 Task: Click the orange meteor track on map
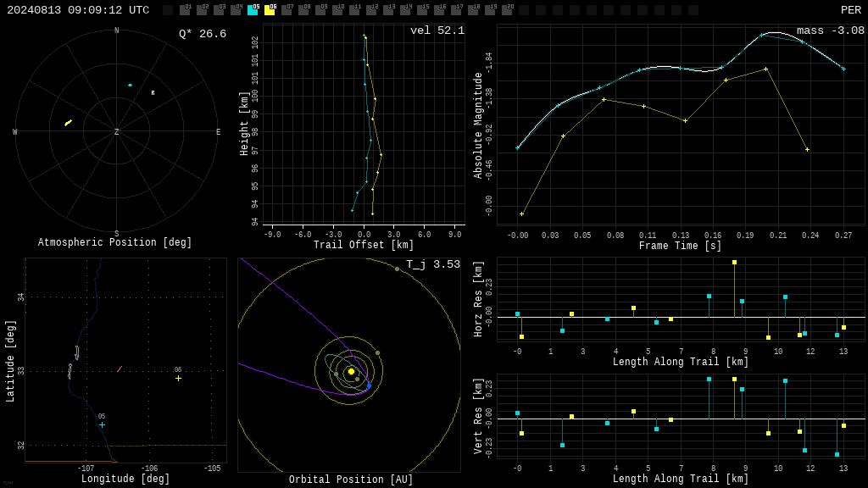tap(120, 369)
